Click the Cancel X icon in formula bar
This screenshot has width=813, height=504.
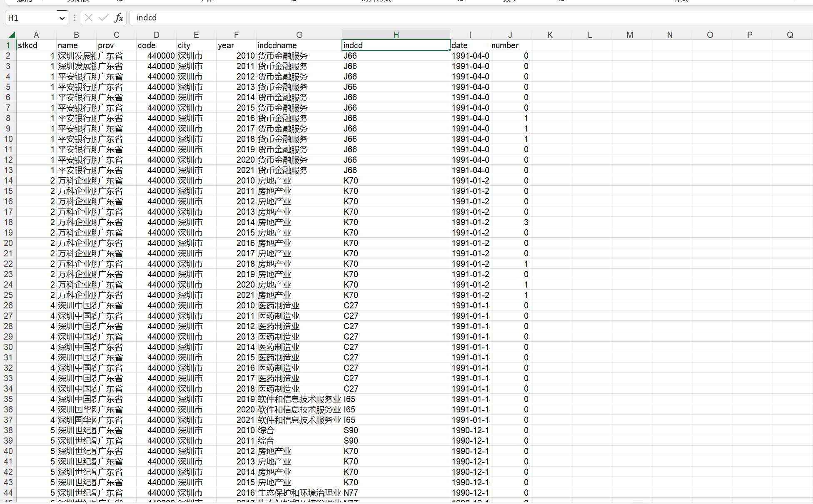(x=88, y=17)
